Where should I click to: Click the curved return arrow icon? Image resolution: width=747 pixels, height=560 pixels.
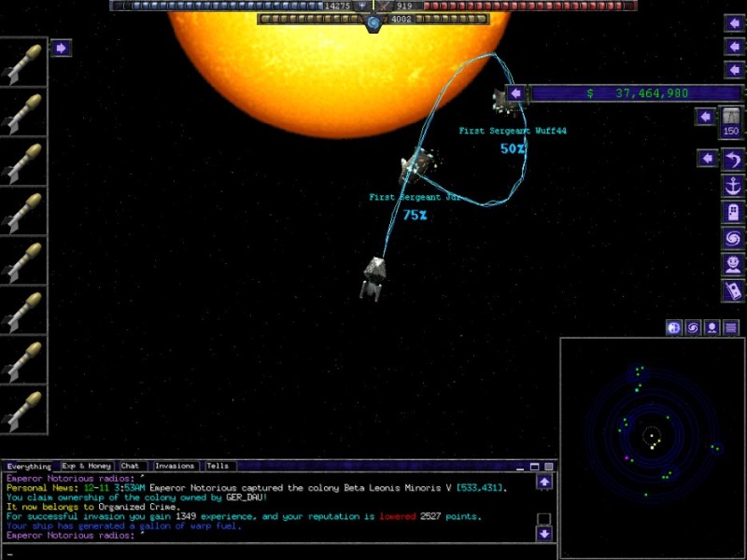[733, 160]
